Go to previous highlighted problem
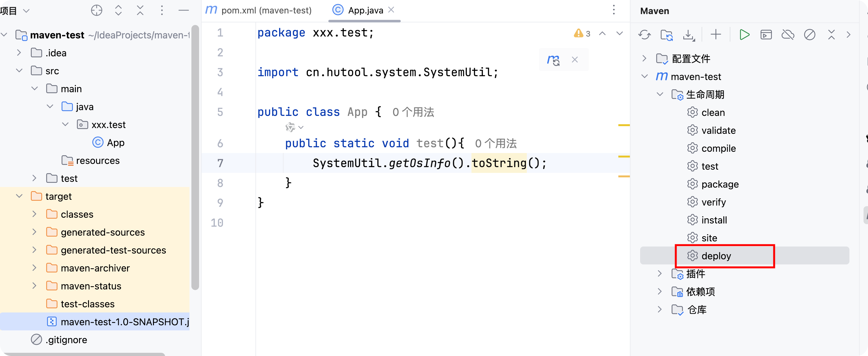This screenshot has height=356, width=868. 602,33
